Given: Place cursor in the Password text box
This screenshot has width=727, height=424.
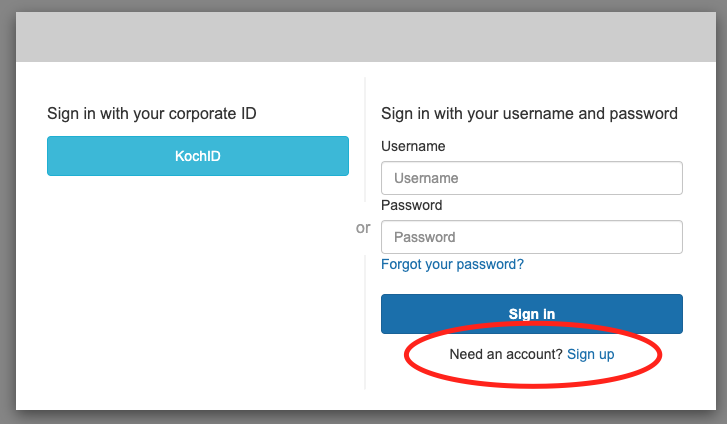Looking at the screenshot, I should (x=531, y=237).
